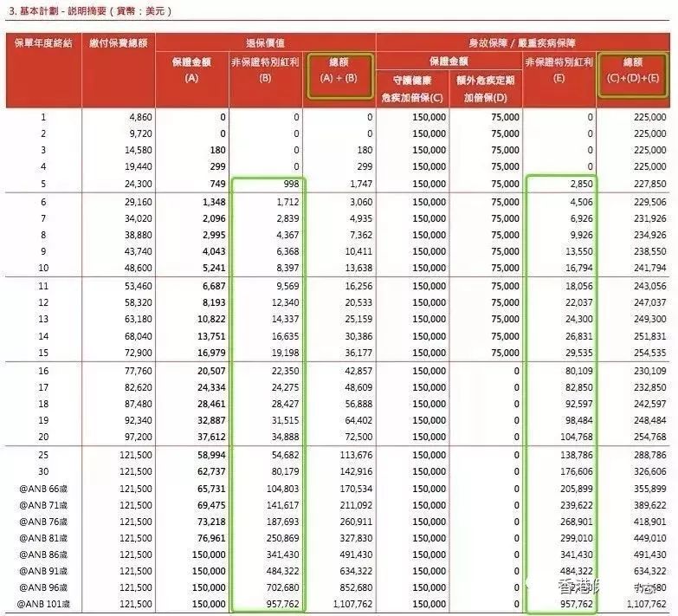Select bonus (E) '13,550' in year 9
The image size is (678, 616).
pos(579,251)
